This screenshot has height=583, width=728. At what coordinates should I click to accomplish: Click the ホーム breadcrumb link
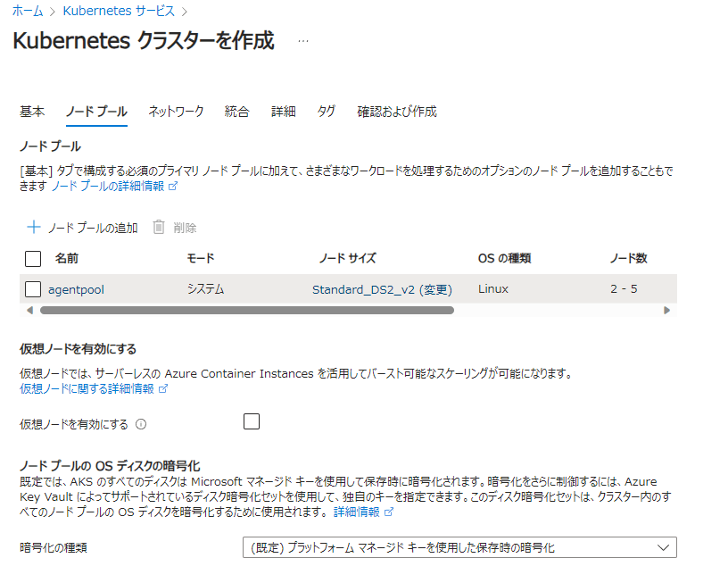[x=28, y=11]
